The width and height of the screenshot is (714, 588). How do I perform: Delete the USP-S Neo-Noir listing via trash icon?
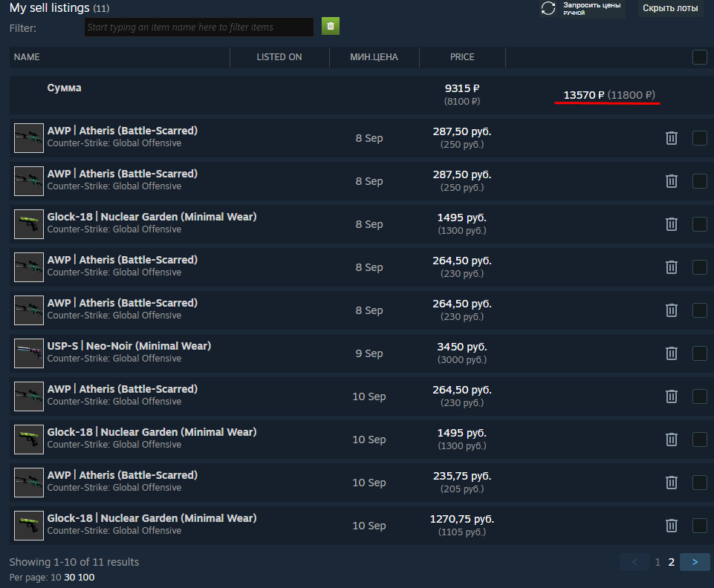pos(671,353)
